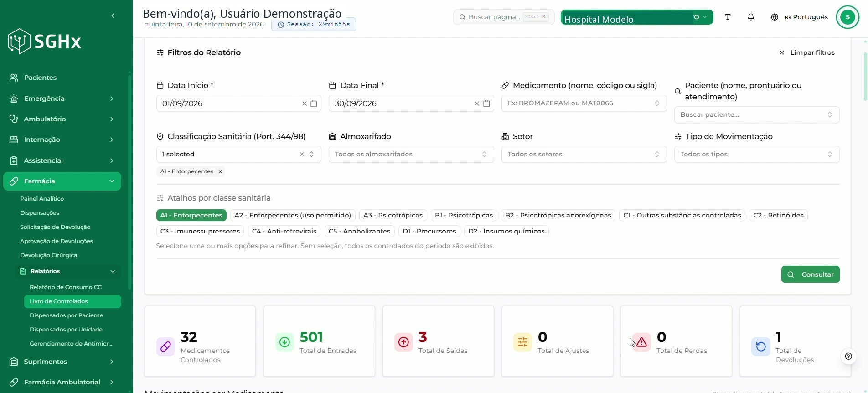This screenshot has height=393, width=868.
Task: Toggle the C2 - Retinóides chip
Action: [778, 215]
